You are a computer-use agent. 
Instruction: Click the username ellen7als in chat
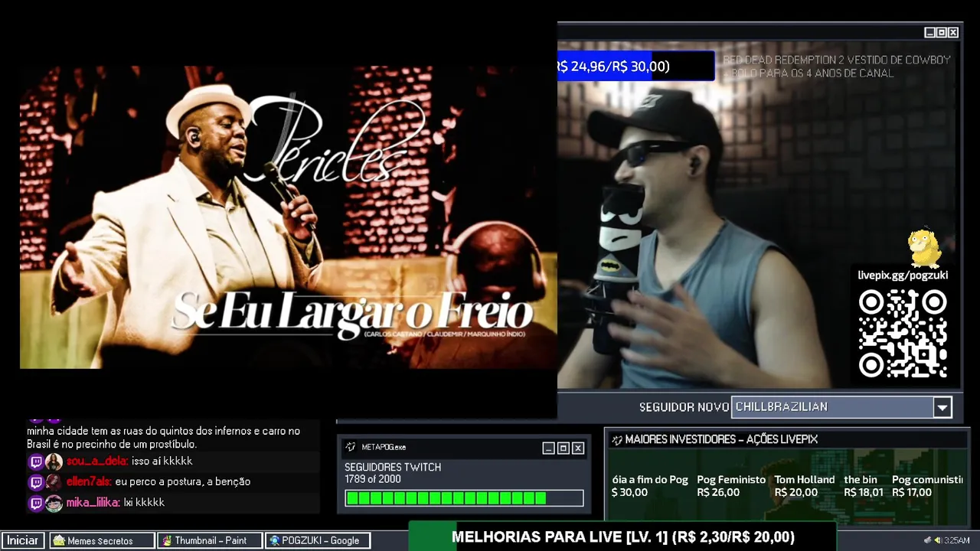pos(89,482)
